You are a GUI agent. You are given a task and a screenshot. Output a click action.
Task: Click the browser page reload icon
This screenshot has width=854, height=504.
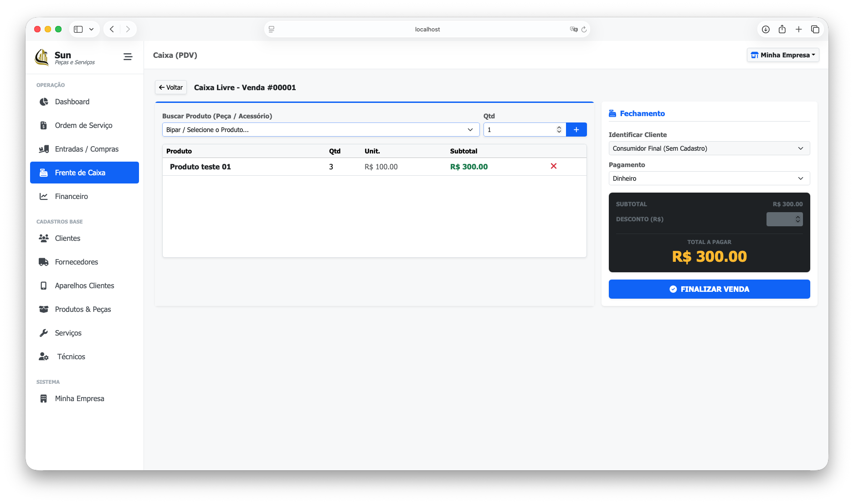click(x=584, y=29)
